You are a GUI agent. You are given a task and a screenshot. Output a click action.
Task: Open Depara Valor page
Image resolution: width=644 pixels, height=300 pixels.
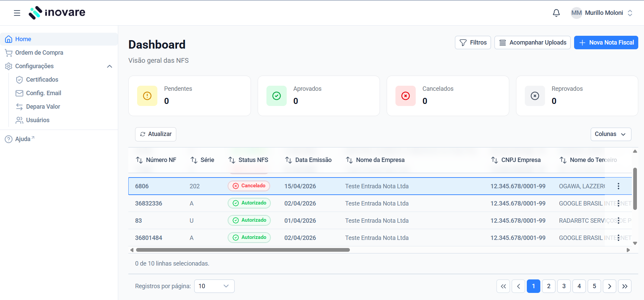(x=43, y=107)
